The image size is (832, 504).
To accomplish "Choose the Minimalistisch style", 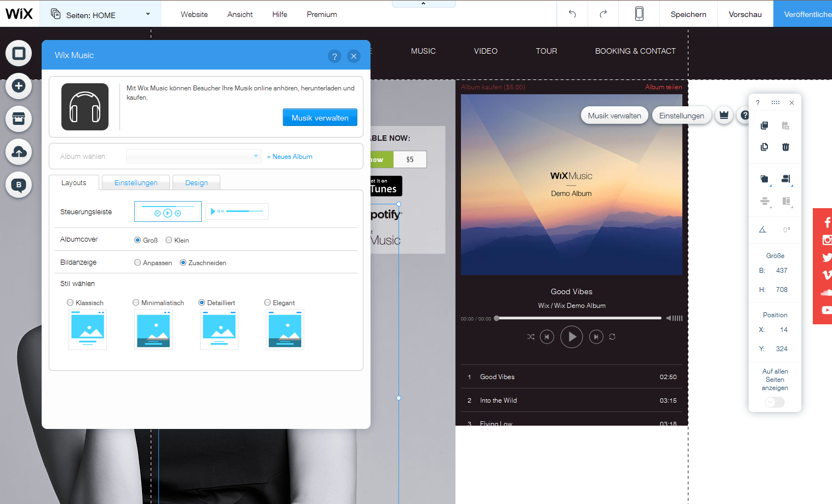I will 136,302.
